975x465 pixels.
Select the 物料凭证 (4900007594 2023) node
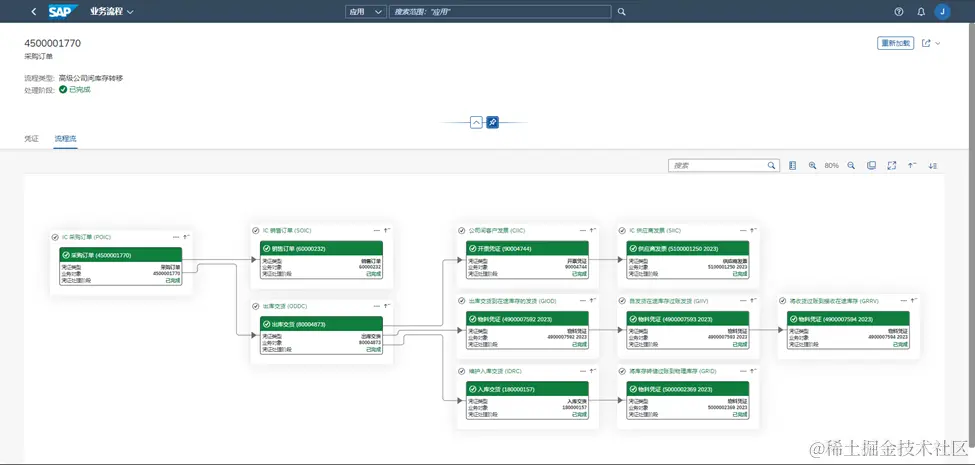pyautogui.click(x=848, y=329)
